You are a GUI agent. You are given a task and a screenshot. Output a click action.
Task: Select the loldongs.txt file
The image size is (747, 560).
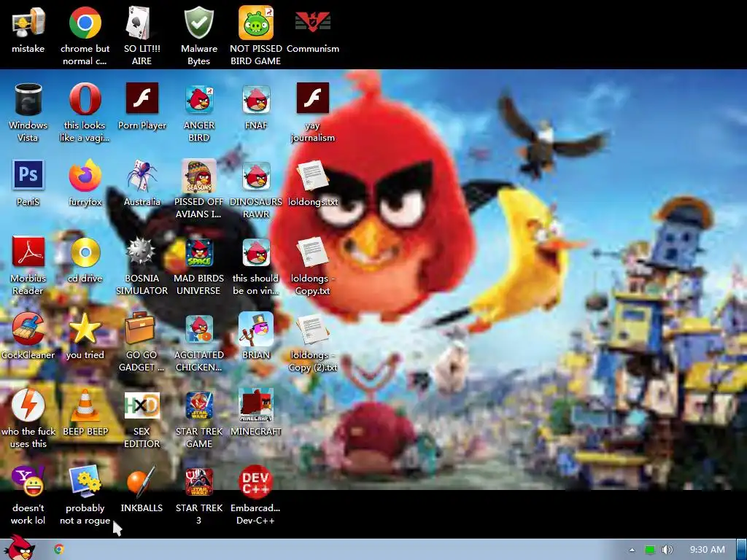click(312, 175)
